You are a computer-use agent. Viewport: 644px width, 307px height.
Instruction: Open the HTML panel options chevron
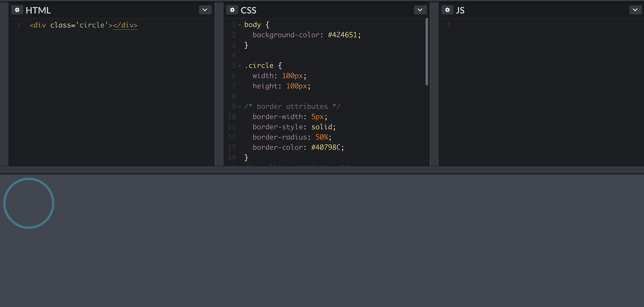tap(205, 9)
